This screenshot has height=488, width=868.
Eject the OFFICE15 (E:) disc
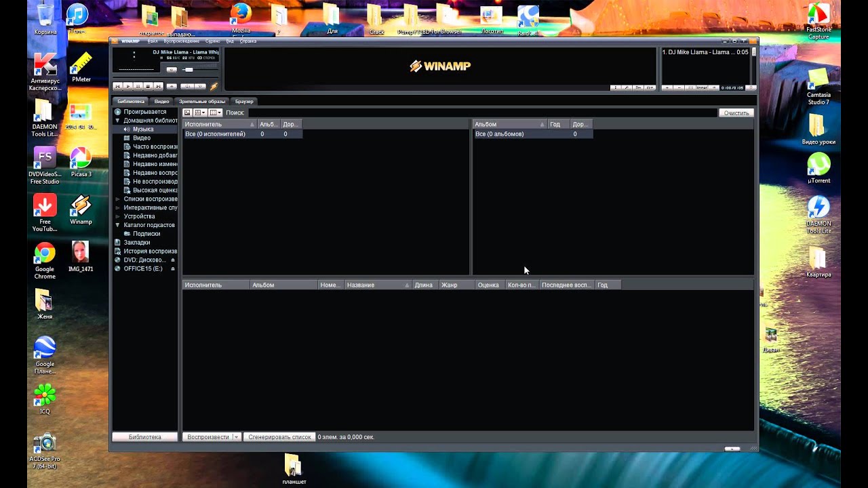coord(172,269)
